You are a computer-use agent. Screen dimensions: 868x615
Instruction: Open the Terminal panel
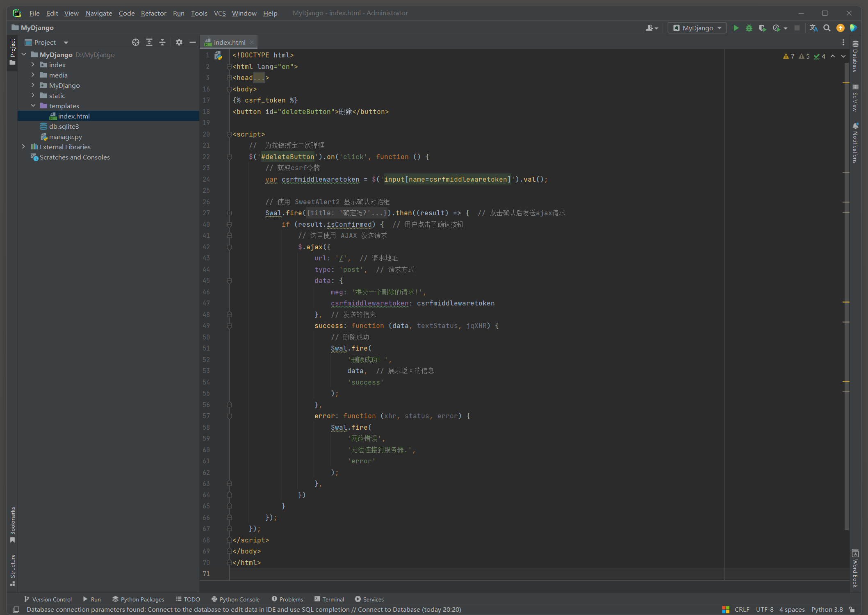pyautogui.click(x=329, y=599)
